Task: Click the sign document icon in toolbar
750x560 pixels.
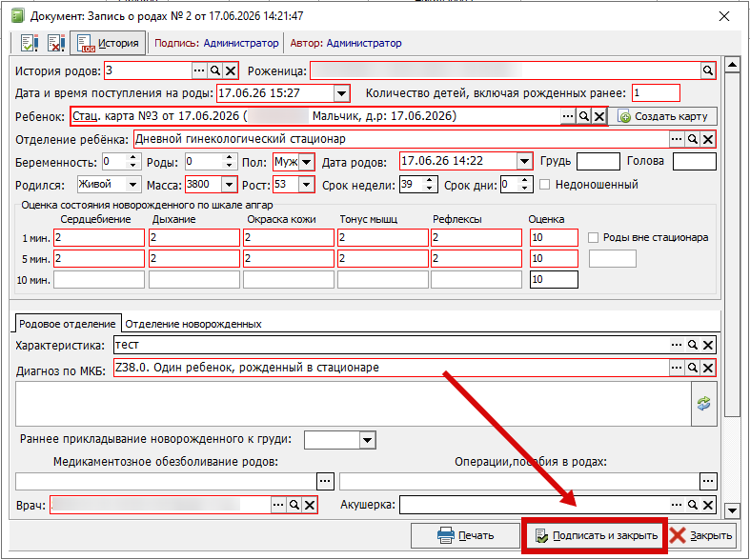Action: (30, 43)
